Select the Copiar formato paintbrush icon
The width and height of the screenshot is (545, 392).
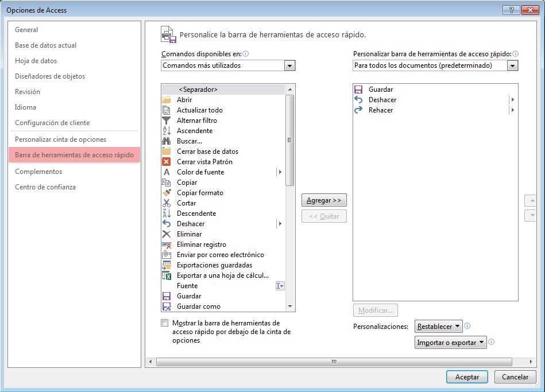167,193
